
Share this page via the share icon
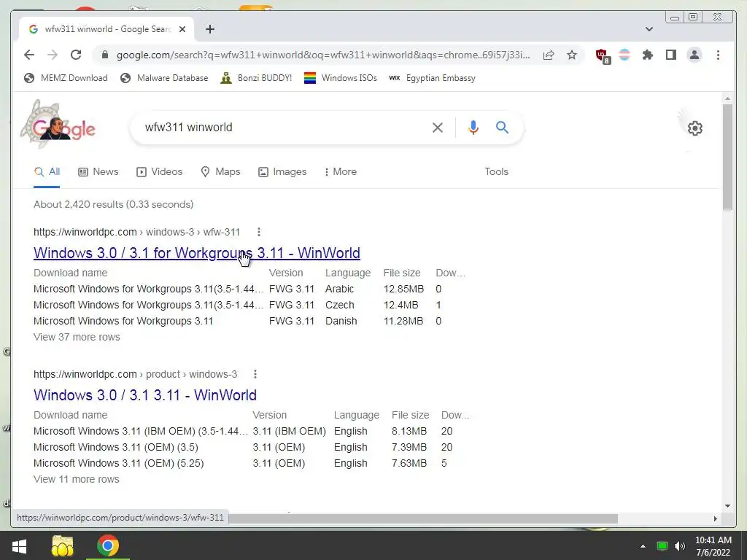[549, 55]
